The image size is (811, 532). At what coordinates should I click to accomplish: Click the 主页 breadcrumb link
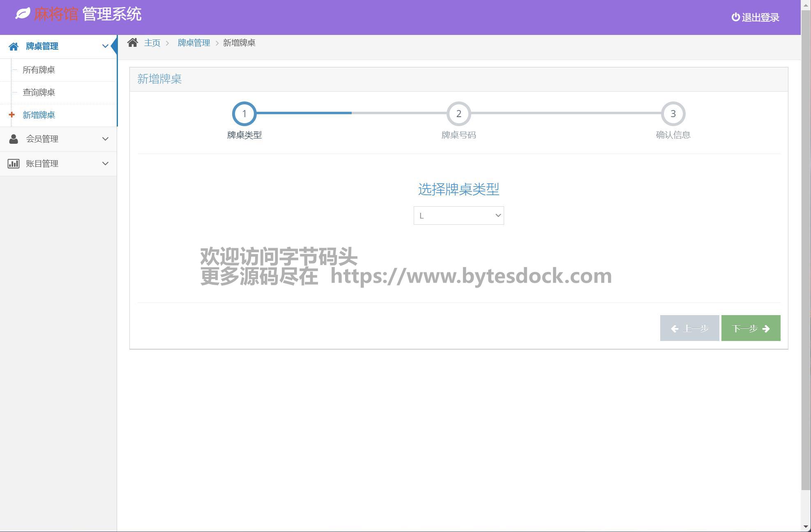pyautogui.click(x=152, y=43)
